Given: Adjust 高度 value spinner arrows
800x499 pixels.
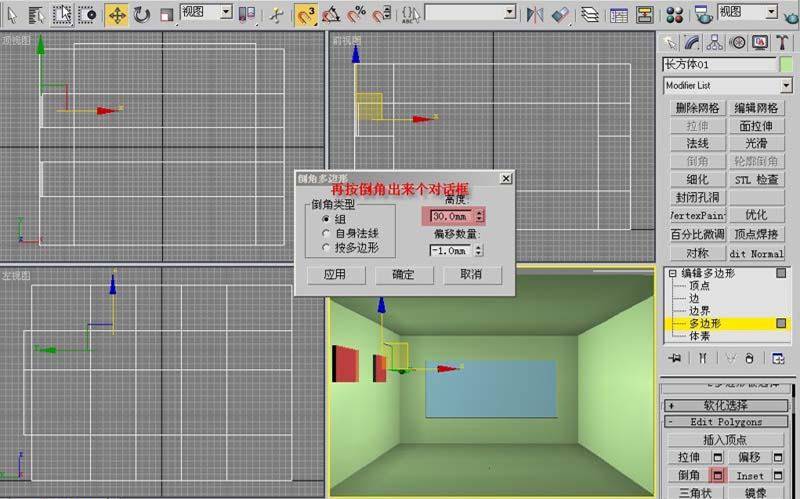Looking at the screenshot, I should [479, 216].
